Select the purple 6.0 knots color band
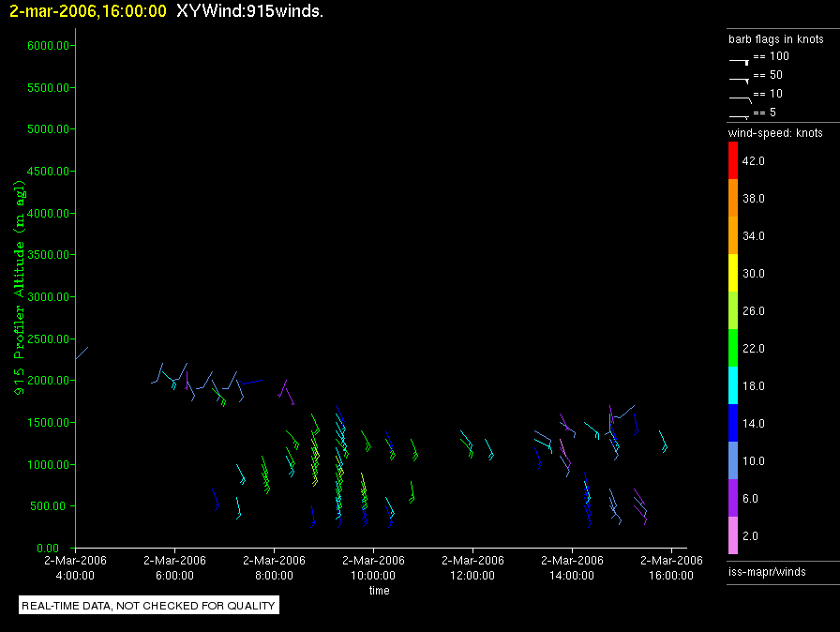The height and width of the screenshot is (632, 840). tap(732, 498)
